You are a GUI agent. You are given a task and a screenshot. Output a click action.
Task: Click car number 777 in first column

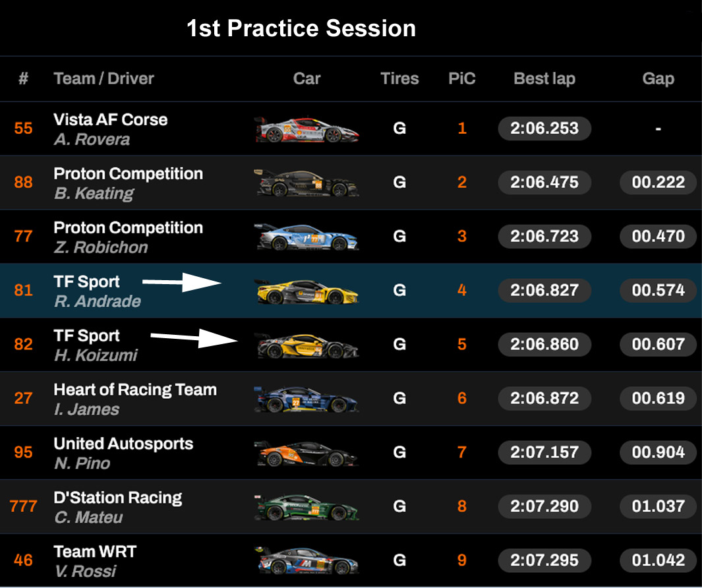pyautogui.click(x=23, y=507)
